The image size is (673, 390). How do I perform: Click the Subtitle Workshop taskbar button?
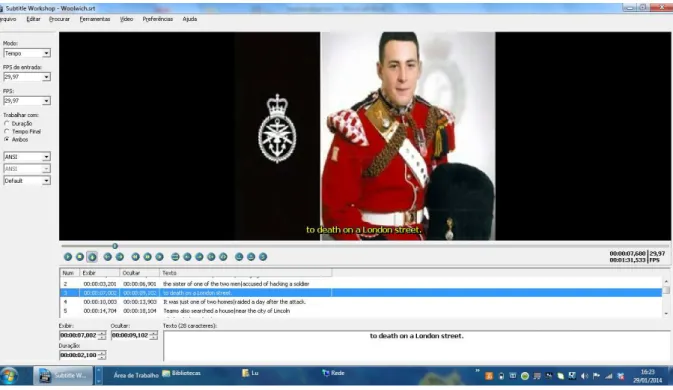click(x=63, y=375)
